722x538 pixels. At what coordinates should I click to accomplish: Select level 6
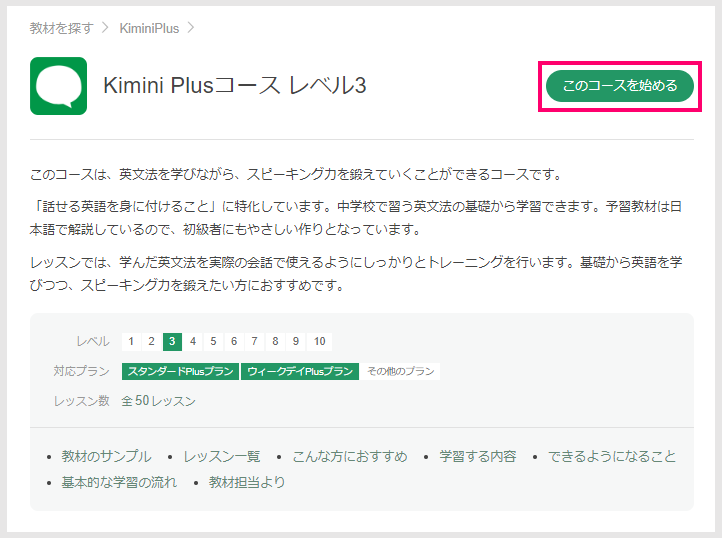coord(234,341)
